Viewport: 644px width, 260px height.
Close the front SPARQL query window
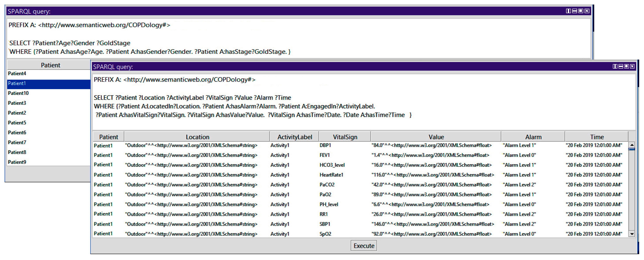pos(632,66)
